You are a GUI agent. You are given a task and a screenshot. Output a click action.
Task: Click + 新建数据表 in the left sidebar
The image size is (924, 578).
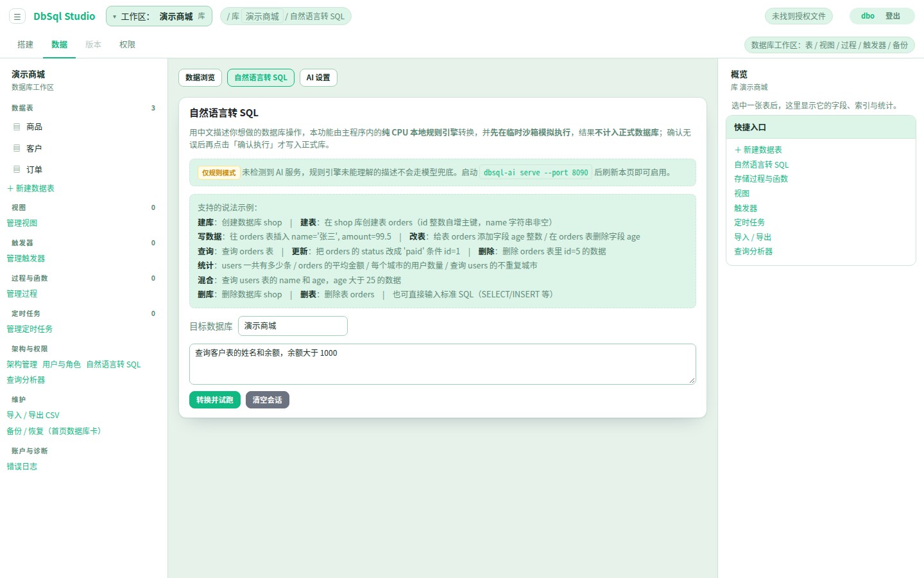(x=31, y=188)
